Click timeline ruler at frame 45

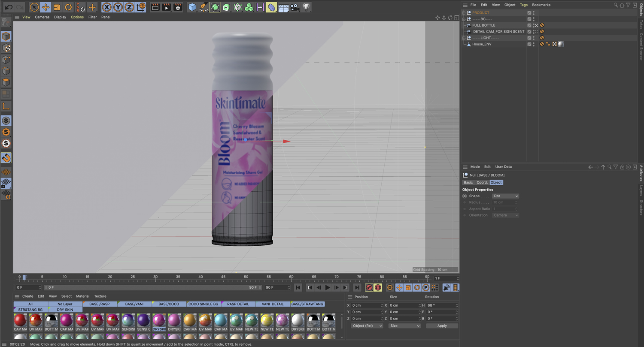click(x=223, y=277)
